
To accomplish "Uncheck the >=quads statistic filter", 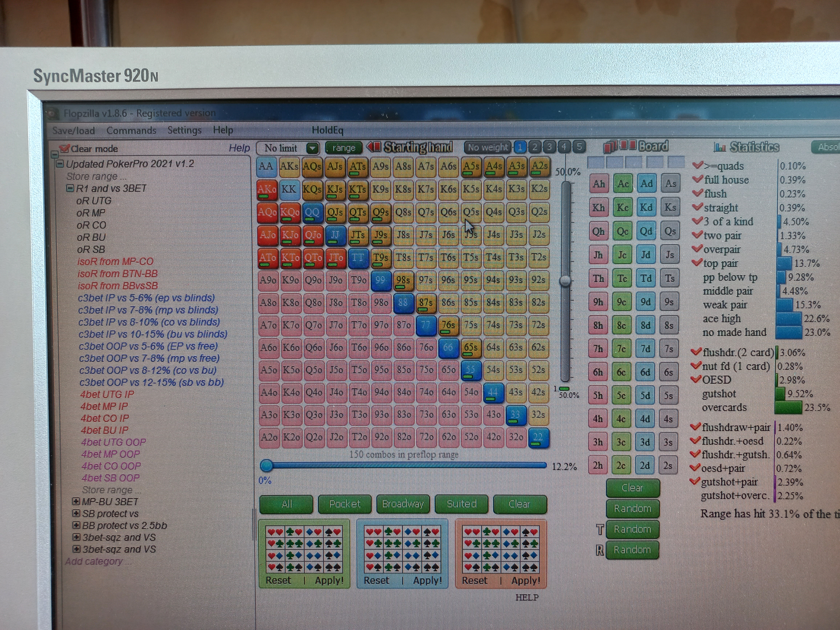I will [697, 165].
